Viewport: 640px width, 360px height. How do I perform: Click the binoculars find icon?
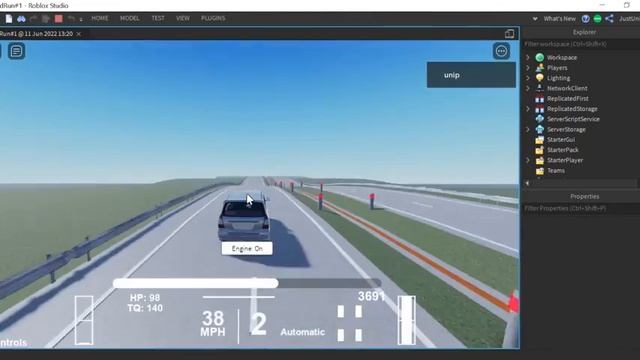(x=21, y=19)
